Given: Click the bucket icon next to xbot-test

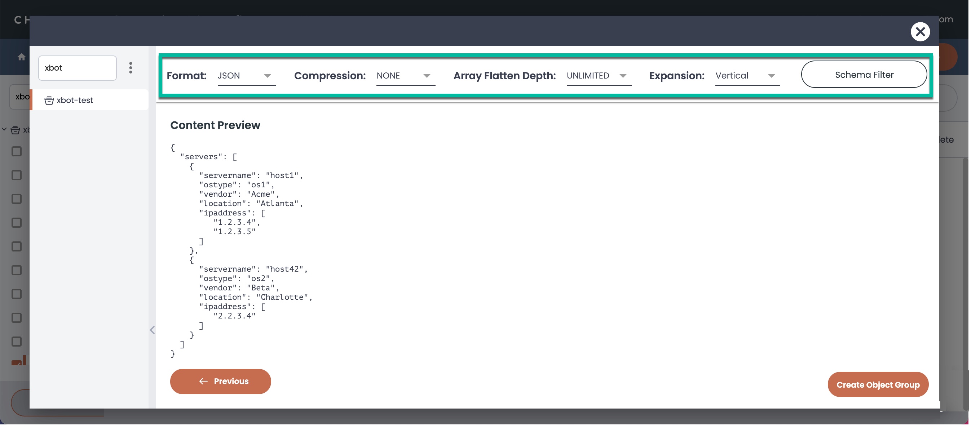Looking at the screenshot, I should coord(49,101).
